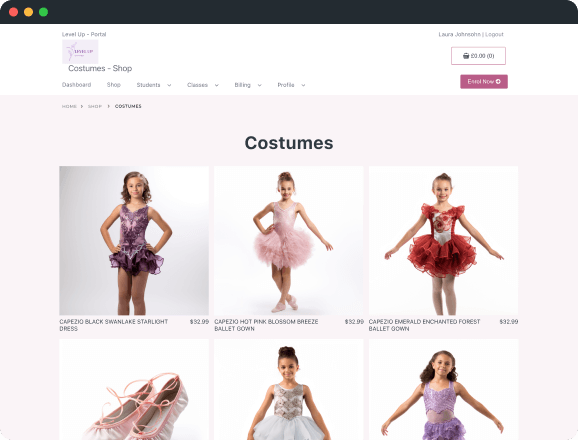Viewport: 578px width, 440px height.
Task: Open the Profile menu
Action: pos(286,85)
